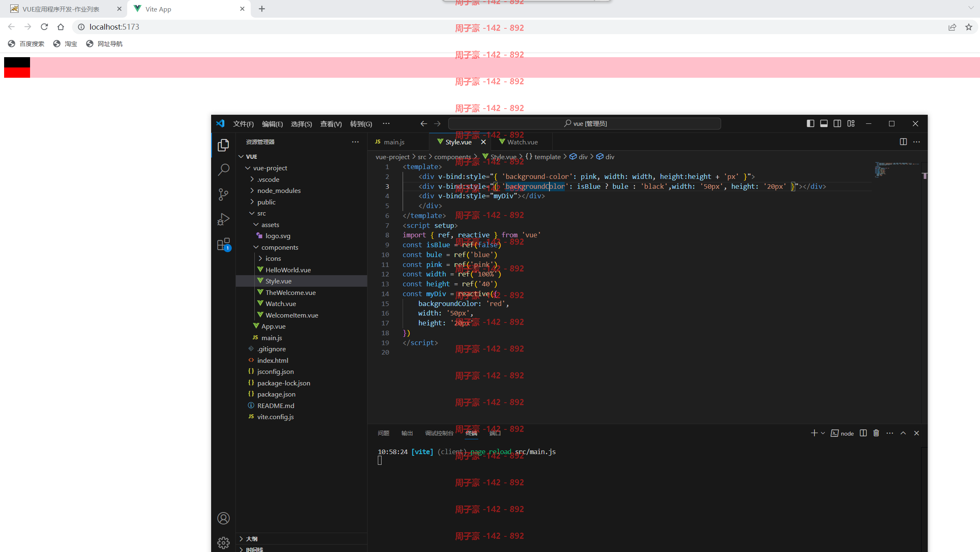This screenshot has height=552, width=980.
Task: Split the editor to the right
Action: tap(903, 142)
